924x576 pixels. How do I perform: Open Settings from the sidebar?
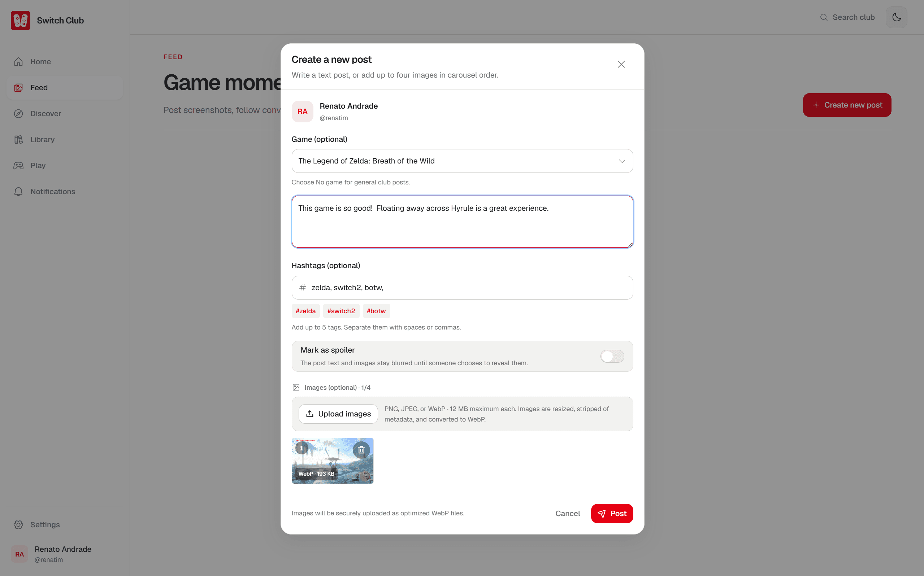click(x=65, y=525)
